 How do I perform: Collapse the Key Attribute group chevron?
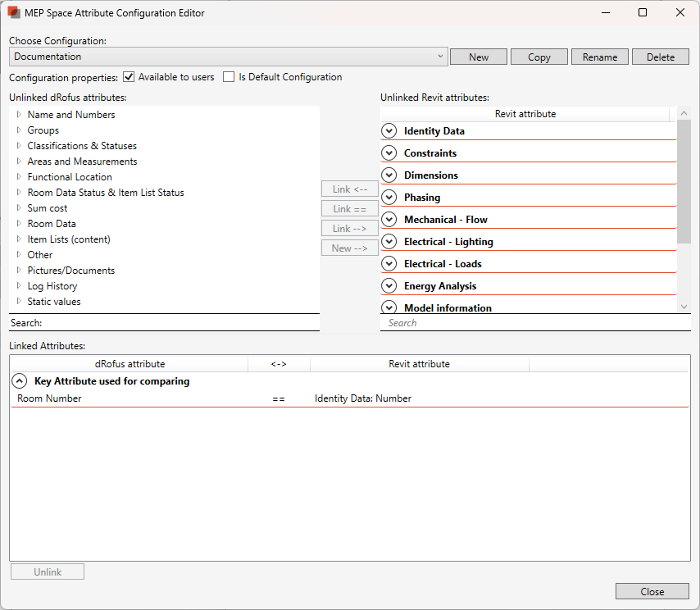pos(19,381)
